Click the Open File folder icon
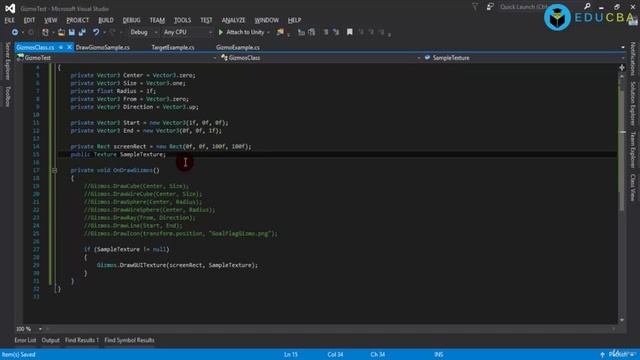 click(61, 32)
